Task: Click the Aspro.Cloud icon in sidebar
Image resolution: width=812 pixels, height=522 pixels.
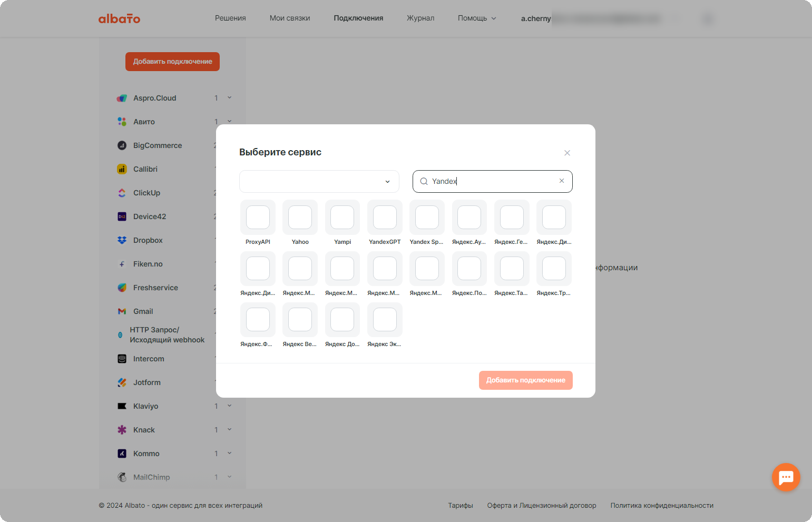Action: (122, 98)
